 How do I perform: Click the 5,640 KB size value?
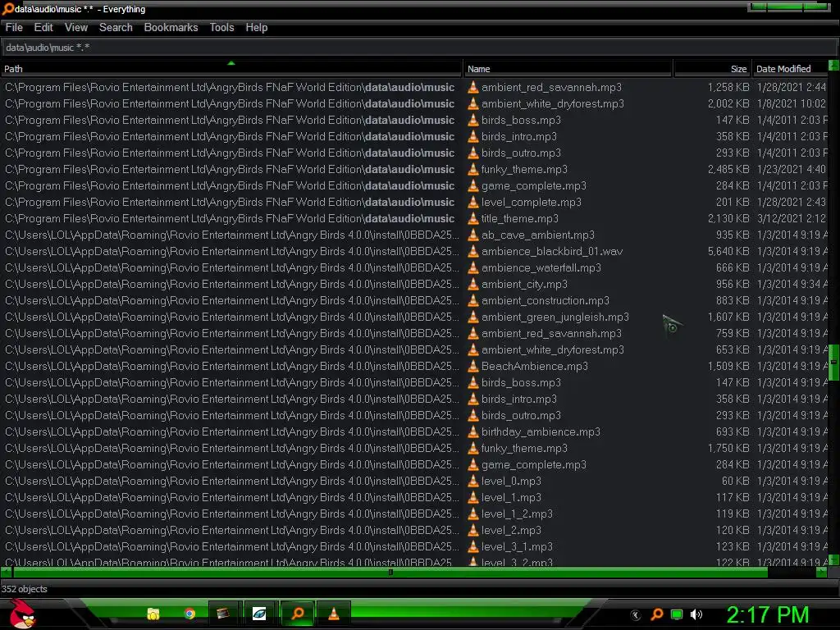(728, 251)
